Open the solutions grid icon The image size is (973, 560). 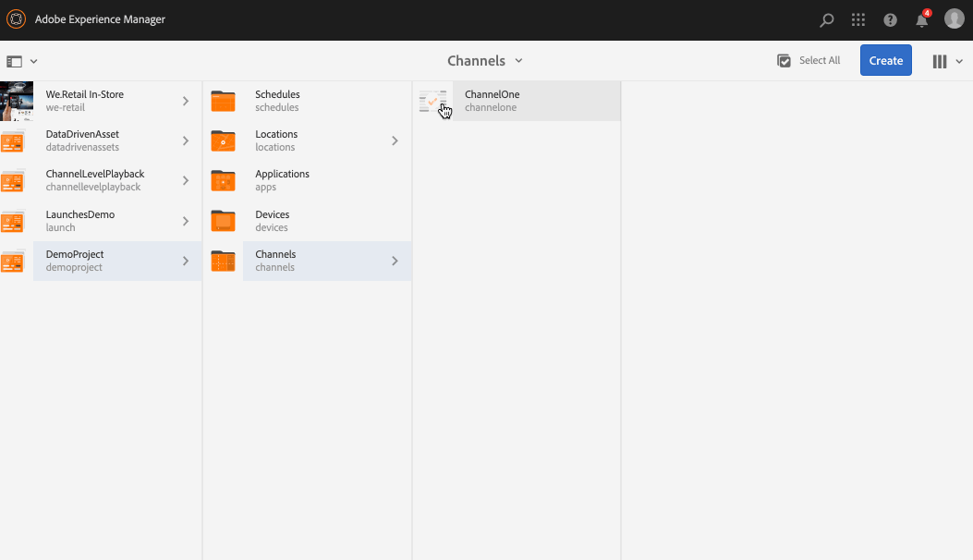(858, 19)
